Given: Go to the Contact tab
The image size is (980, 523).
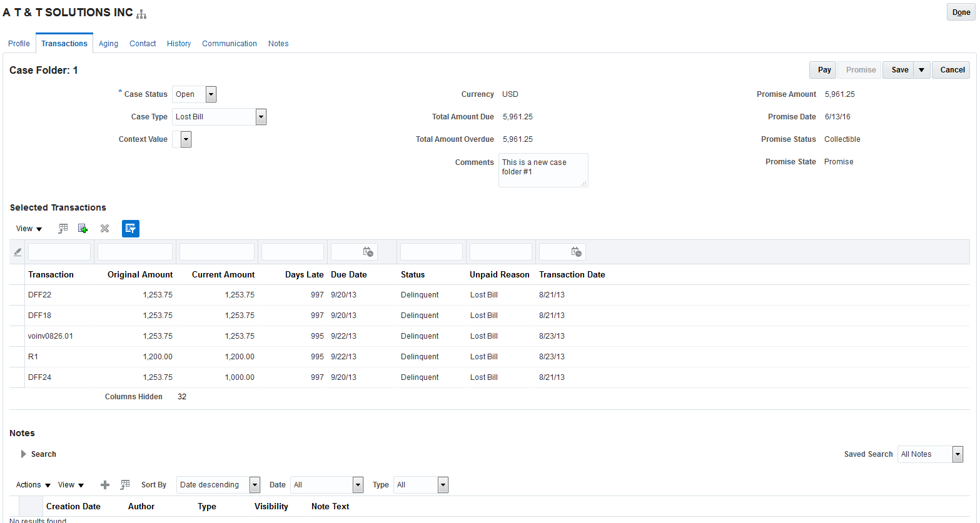Looking at the screenshot, I should 143,44.
